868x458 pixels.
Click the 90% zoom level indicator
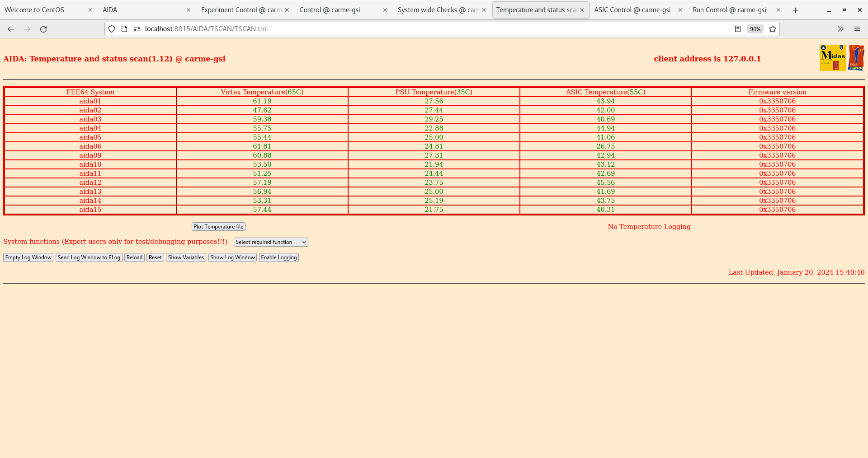755,29
